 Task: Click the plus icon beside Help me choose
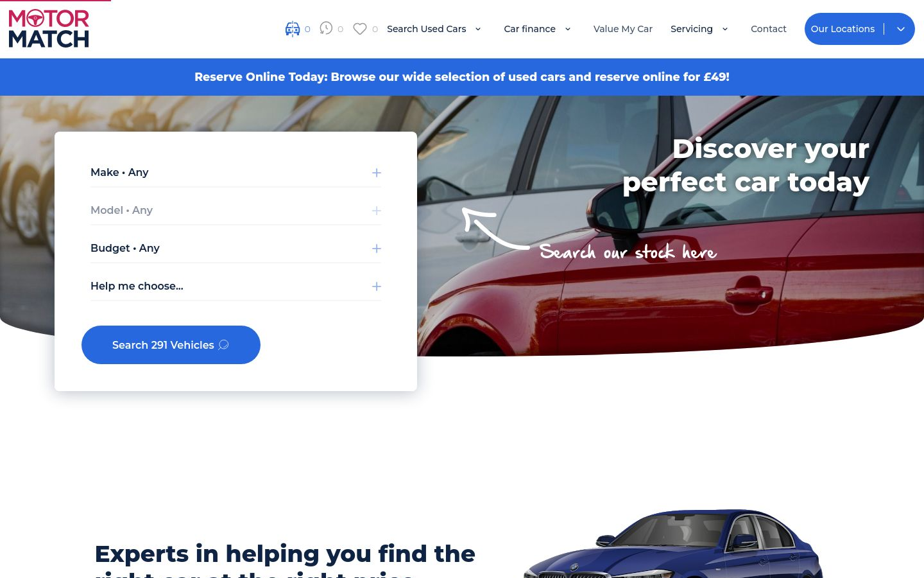(377, 286)
